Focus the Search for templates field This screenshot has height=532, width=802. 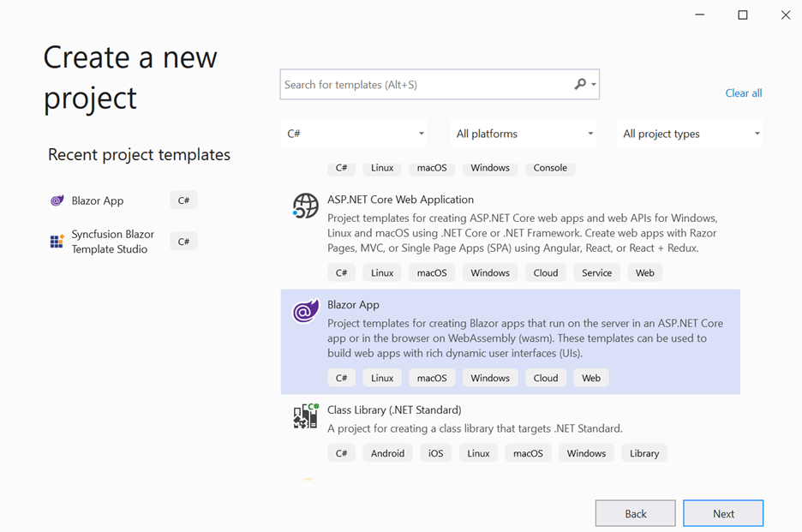click(x=424, y=85)
